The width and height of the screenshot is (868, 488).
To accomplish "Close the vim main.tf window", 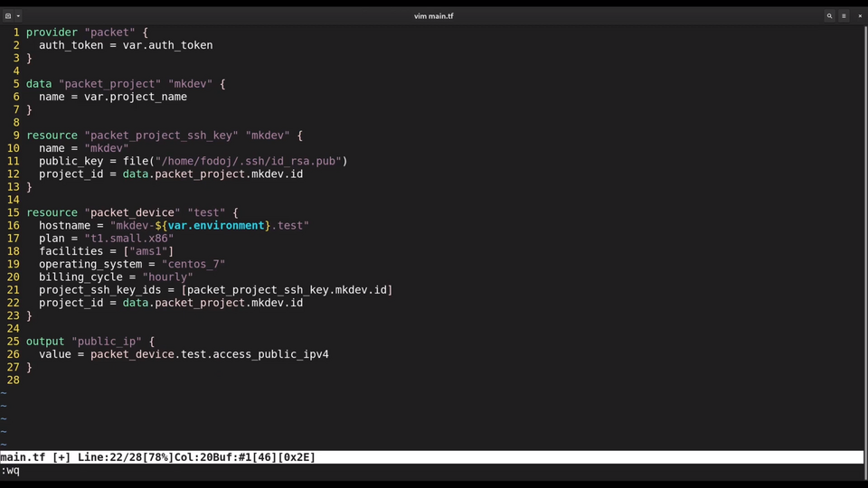I will pyautogui.click(x=860, y=16).
